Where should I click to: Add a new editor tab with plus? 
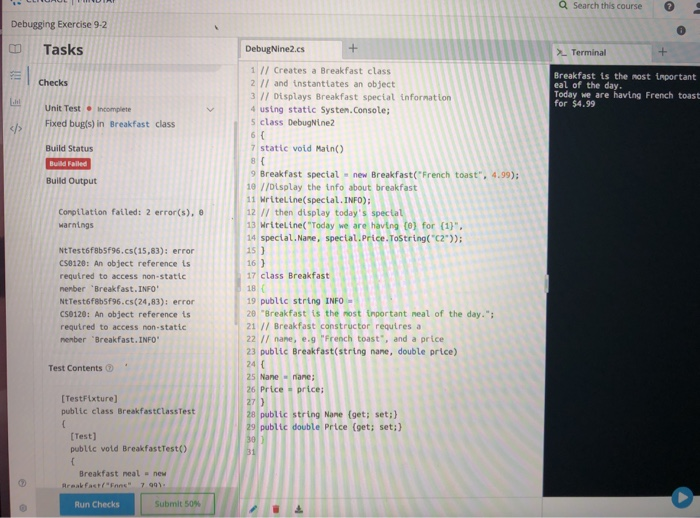click(353, 48)
